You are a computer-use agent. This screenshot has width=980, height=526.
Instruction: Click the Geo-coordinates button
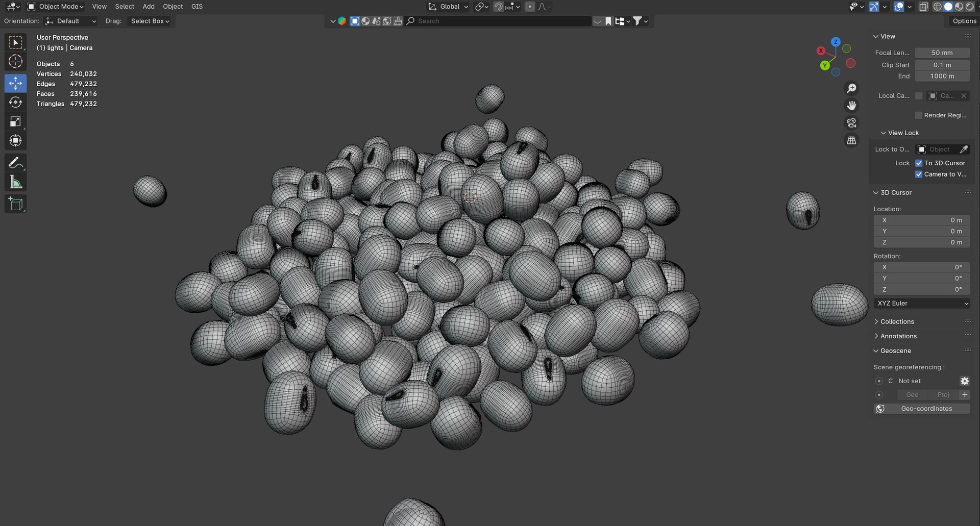[x=922, y=409]
